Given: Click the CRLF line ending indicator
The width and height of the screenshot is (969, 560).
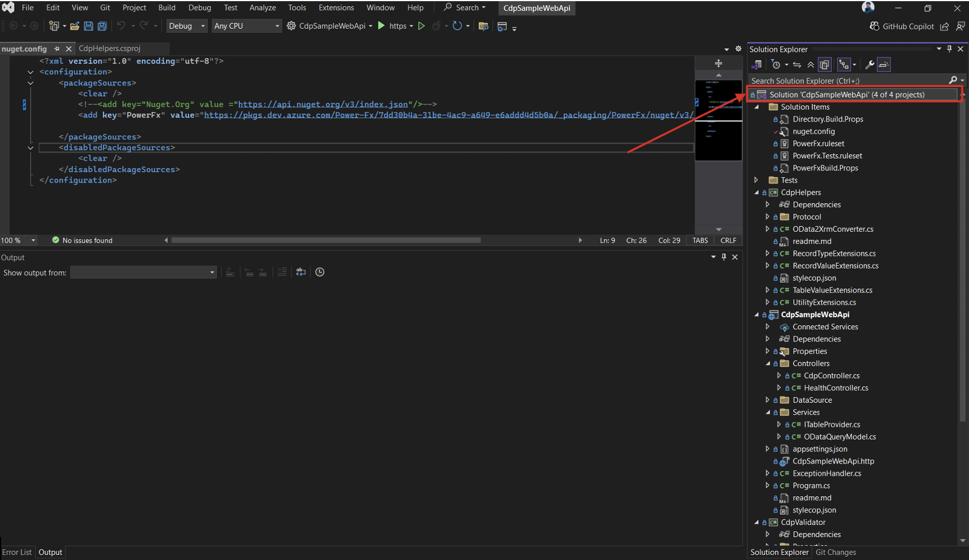Looking at the screenshot, I should (728, 240).
